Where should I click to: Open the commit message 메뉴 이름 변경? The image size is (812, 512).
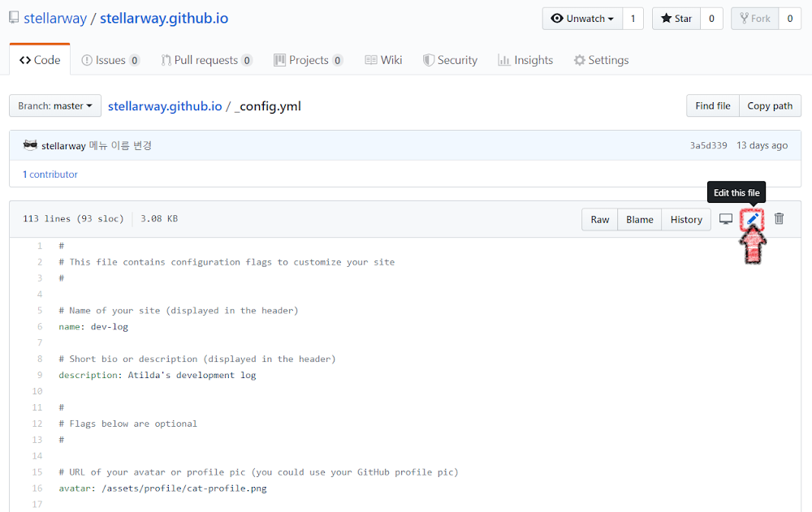tap(120, 146)
